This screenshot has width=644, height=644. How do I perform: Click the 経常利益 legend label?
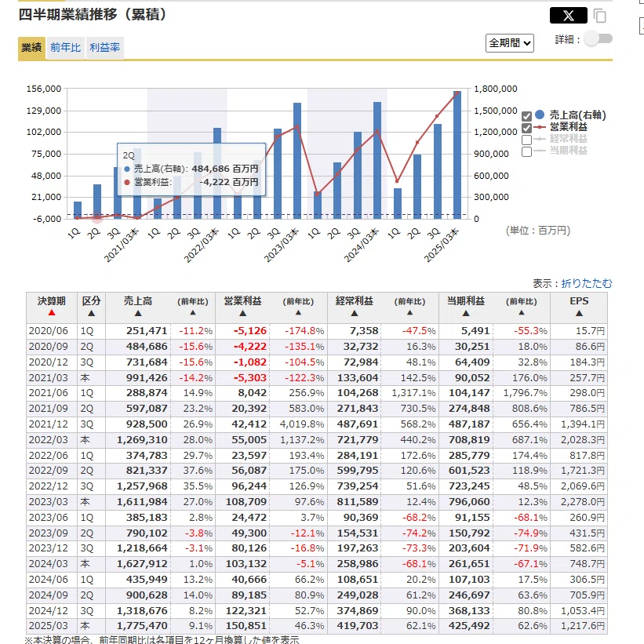(569, 139)
